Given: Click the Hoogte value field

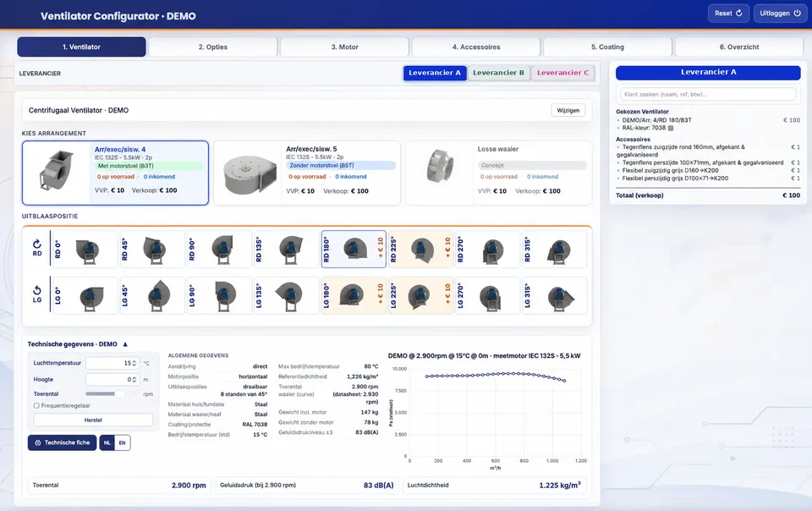Looking at the screenshot, I should click(x=112, y=380).
